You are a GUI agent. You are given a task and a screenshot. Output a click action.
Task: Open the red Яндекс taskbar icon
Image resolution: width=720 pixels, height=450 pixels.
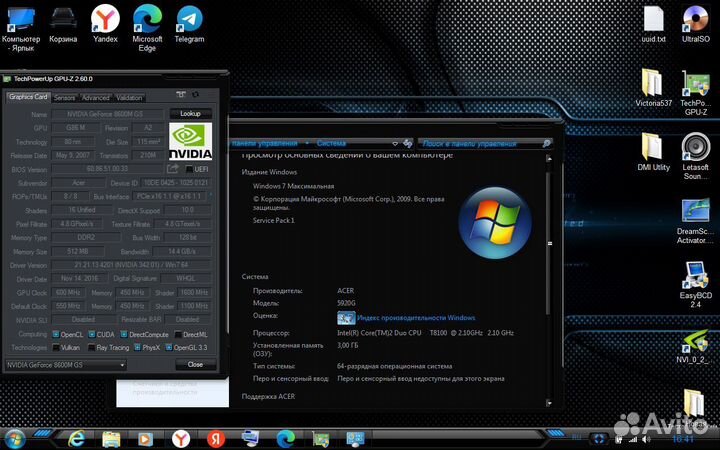[x=216, y=439]
